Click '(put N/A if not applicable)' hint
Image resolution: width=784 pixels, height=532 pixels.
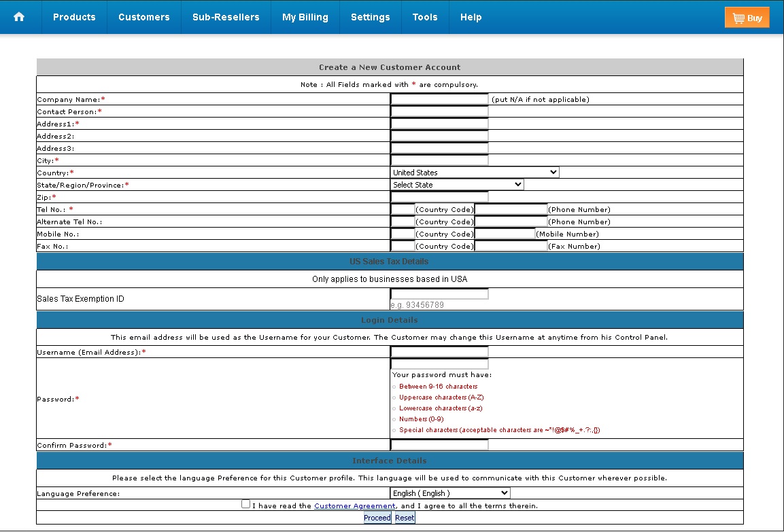(541, 99)
